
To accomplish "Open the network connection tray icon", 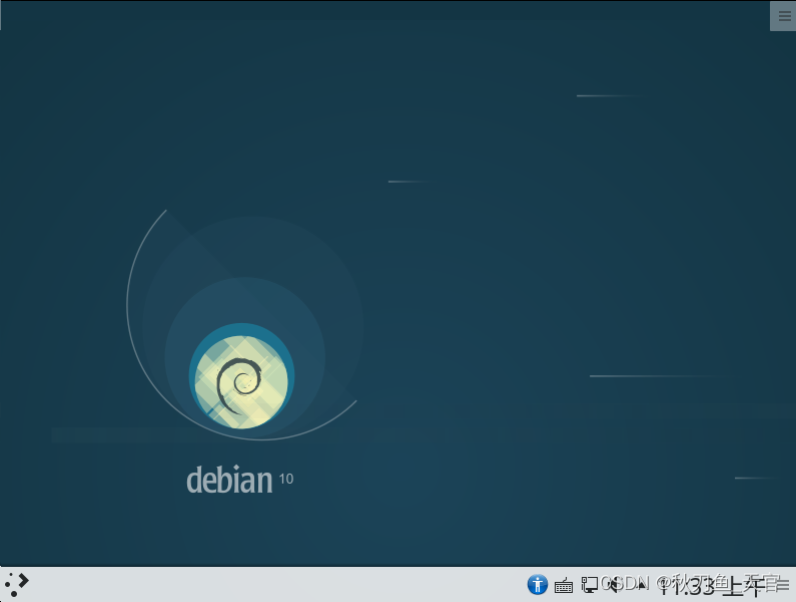I will [589, 585].
